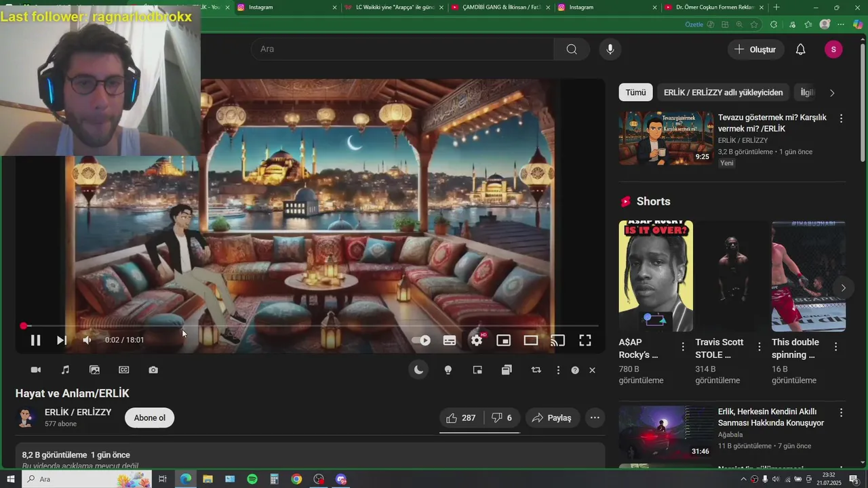
Task: Toggle the loop repeat icon
Action: click(536, 370)
